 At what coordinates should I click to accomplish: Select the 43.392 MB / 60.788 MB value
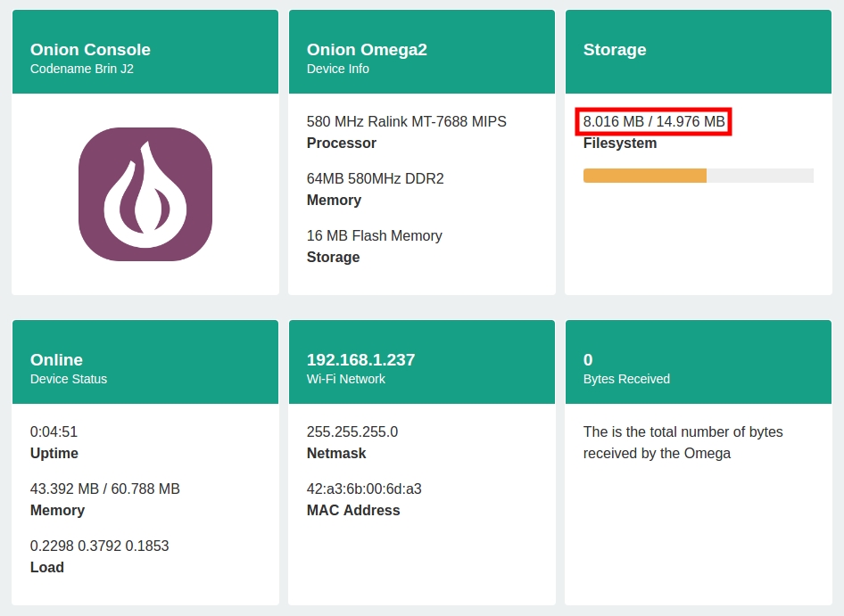(x=105, y=489)
